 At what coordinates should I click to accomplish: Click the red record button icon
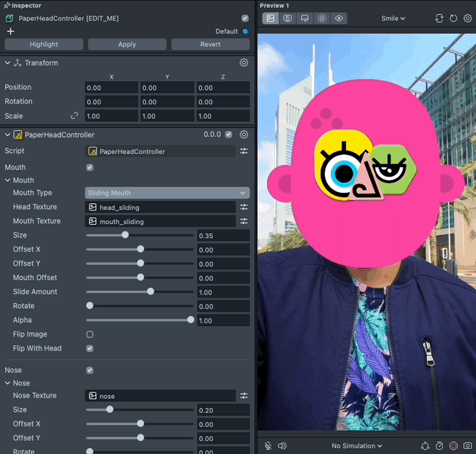coord(454,446)
